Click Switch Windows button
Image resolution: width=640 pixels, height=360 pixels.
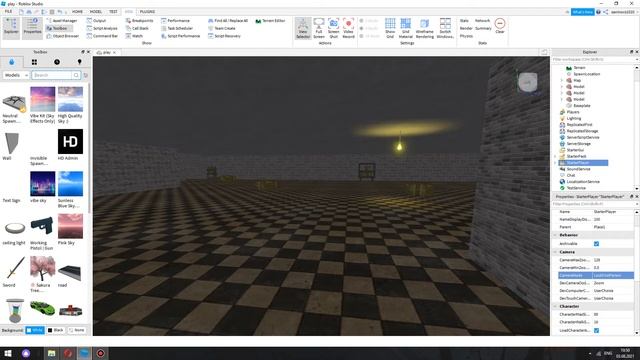(445, 28)
